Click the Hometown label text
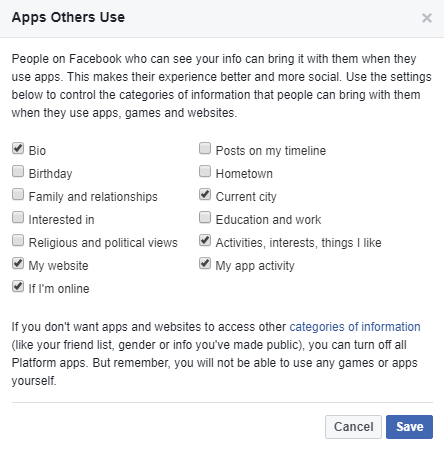The width and height of the screenshot is (444, 449). click(244, 174)
